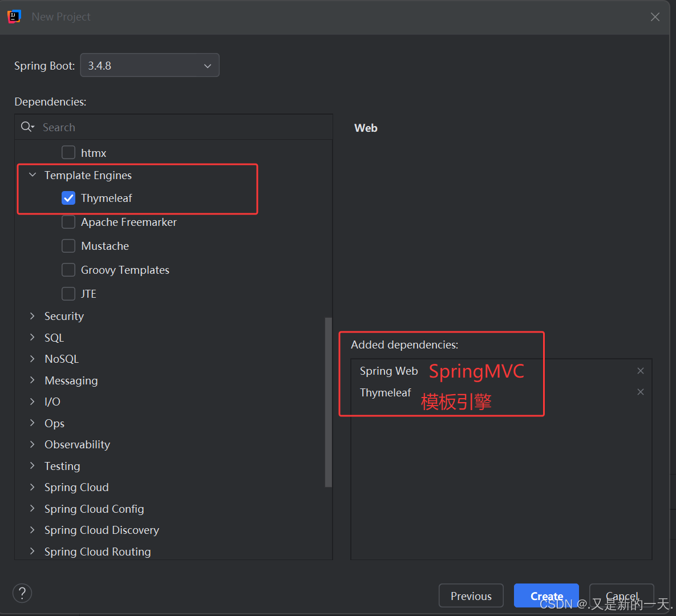This screenshot has width=676, height=616.
Task: Check the htmx checkbox
Action: coord(68,153)
